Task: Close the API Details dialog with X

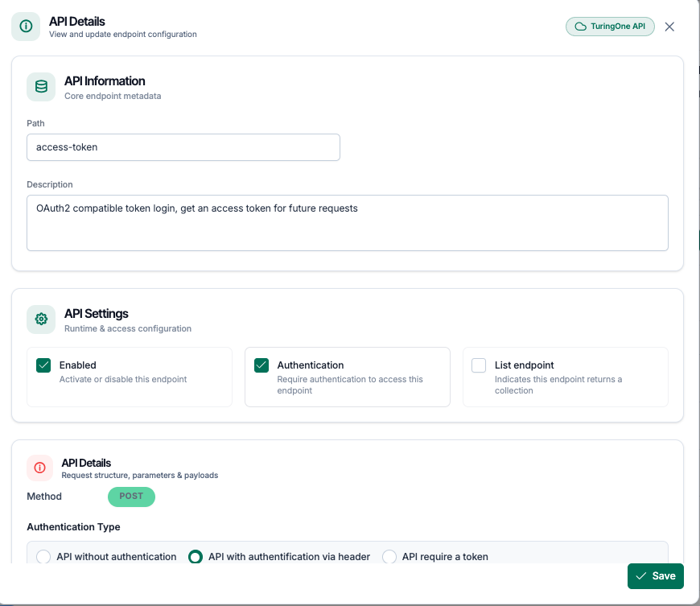Action: 669,27
